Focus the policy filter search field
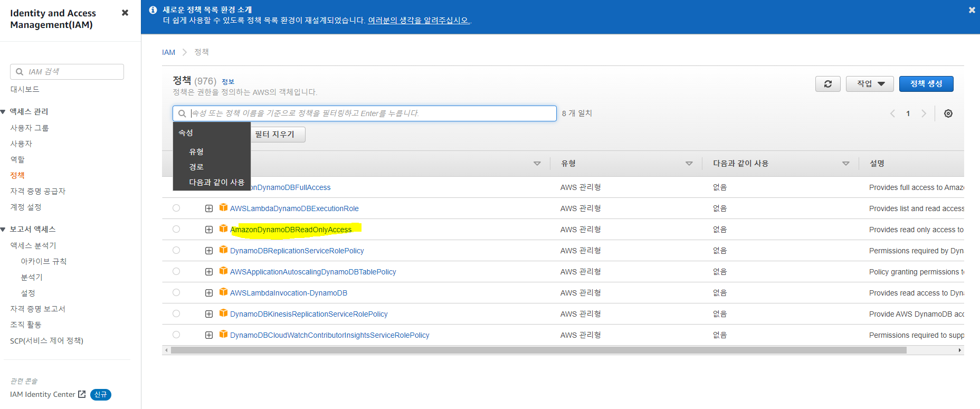 point(365,113)
